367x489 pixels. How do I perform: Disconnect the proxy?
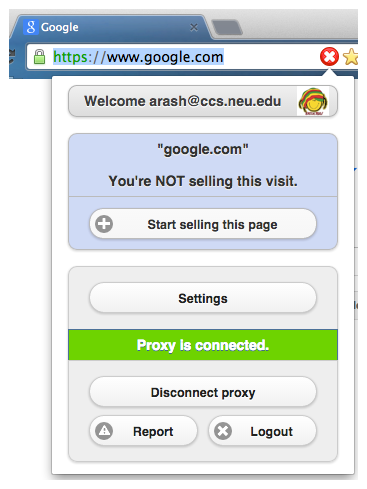pos(203,392)
